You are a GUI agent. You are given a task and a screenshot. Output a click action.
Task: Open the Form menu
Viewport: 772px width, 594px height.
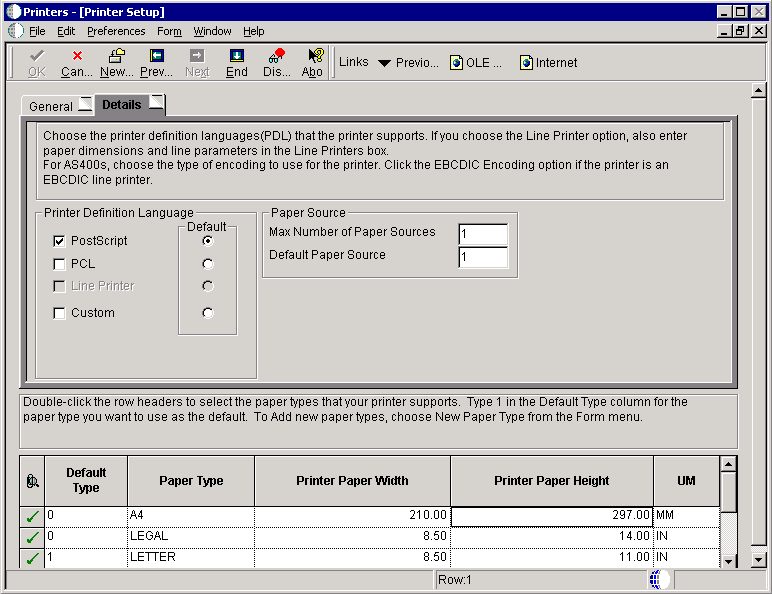(169, 31)
